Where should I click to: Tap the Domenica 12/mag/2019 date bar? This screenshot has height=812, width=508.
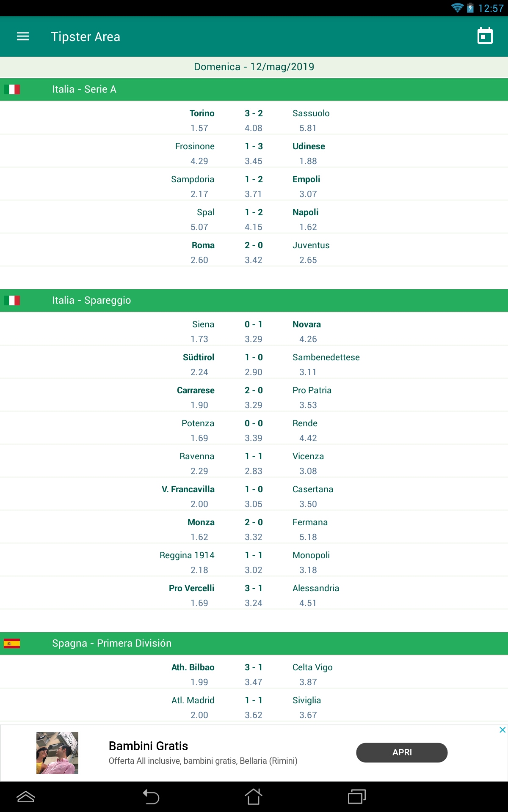[x=254, y=67]
